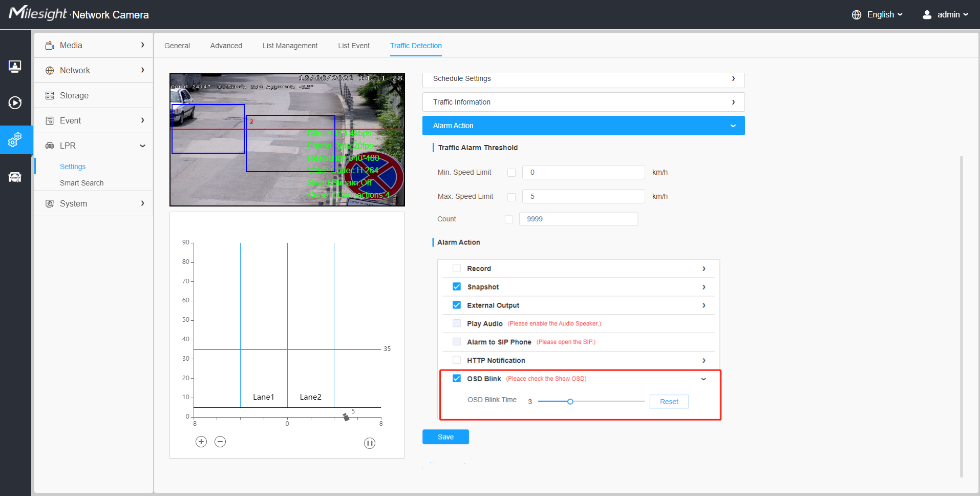Screen dimensions: 980x496
Task: Click the settings gear icon in sidebar
Action: click(x=15, y=139)
